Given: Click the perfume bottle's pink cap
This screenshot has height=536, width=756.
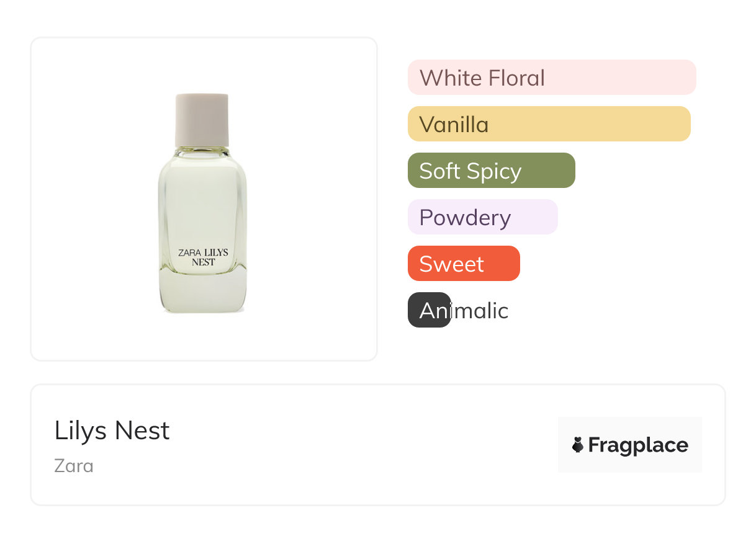Looking at the screenshot, I should 202,119.
